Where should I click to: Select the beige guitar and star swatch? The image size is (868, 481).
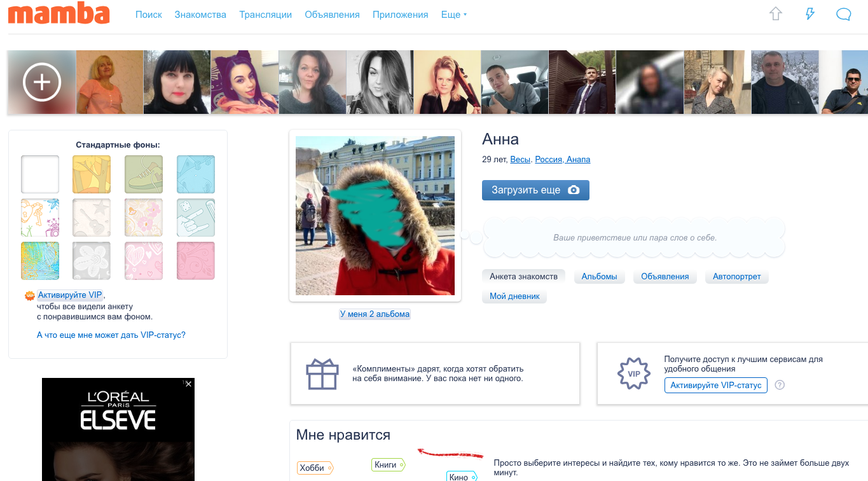pyautogui.click(x=92, y=218)
